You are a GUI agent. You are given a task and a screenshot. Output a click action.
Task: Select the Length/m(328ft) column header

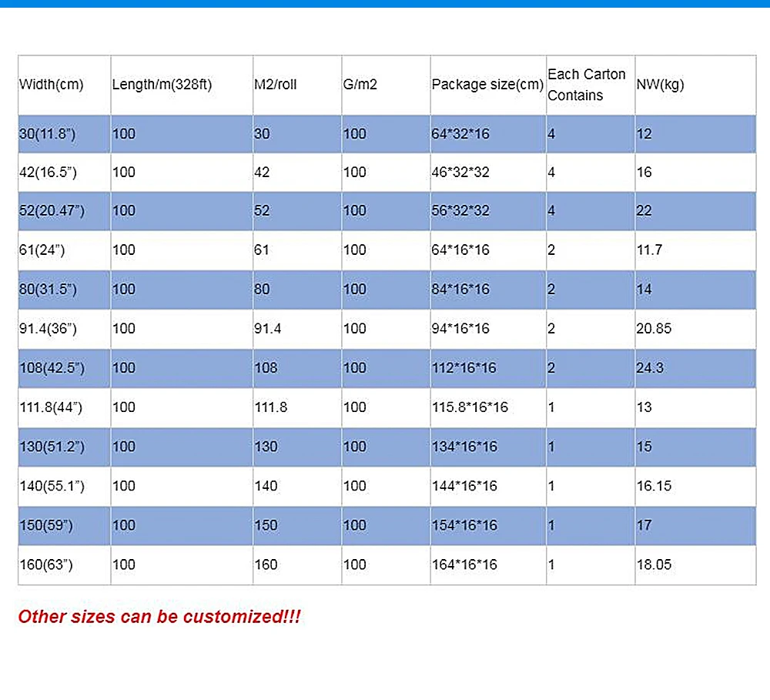click(162, 85)
